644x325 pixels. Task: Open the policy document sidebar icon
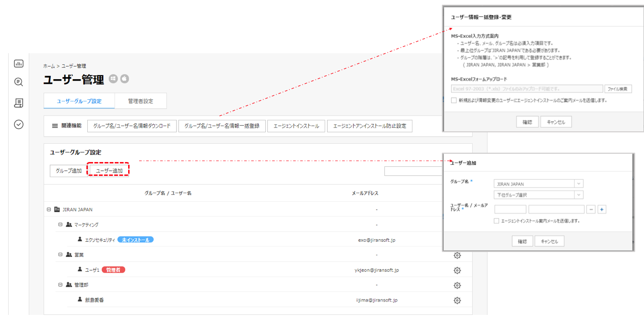coord(19,103)
